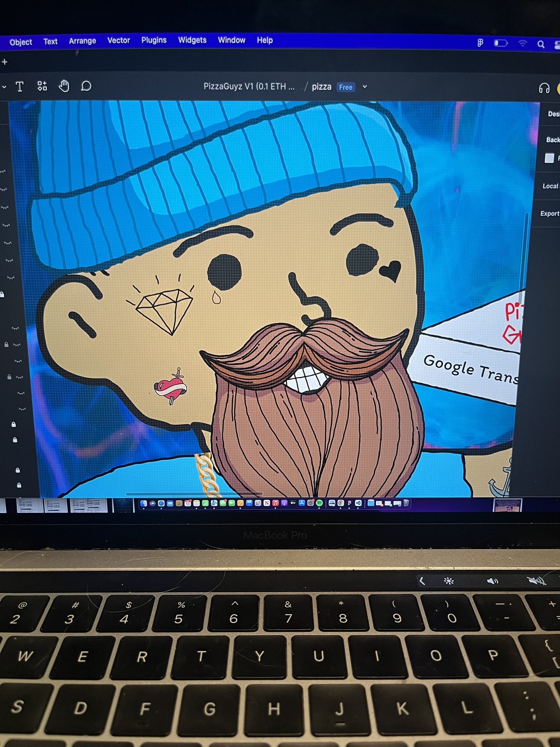The width and height of the screenshot is (560, 747).
Task: Click the Figma app icon in the Dock
Action: pos(349,503)
